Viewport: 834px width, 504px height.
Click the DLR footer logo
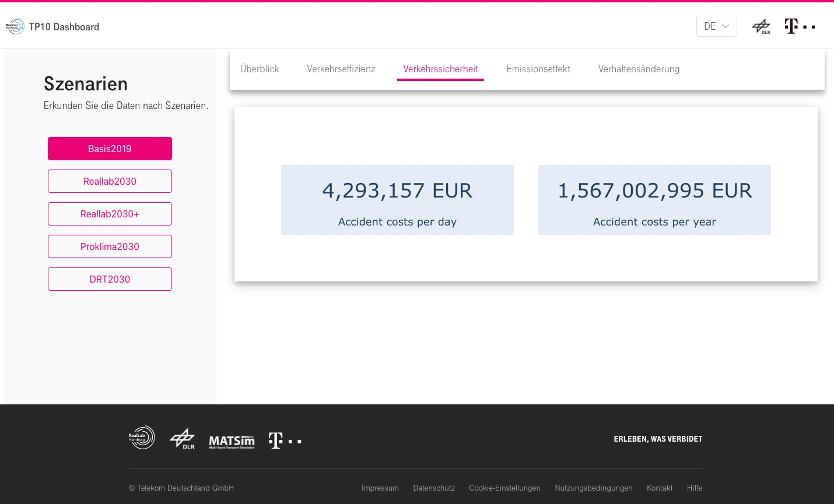point(183,439)
